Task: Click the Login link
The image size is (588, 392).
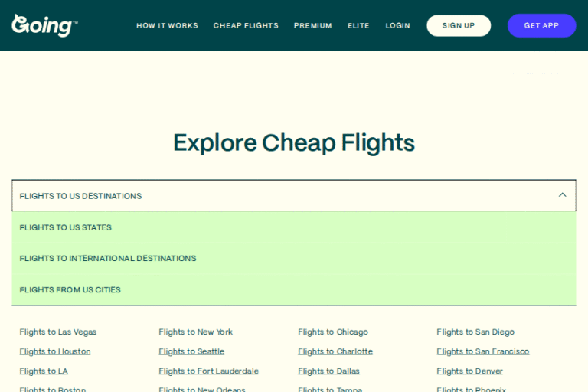Action: (x=397, y=26)
